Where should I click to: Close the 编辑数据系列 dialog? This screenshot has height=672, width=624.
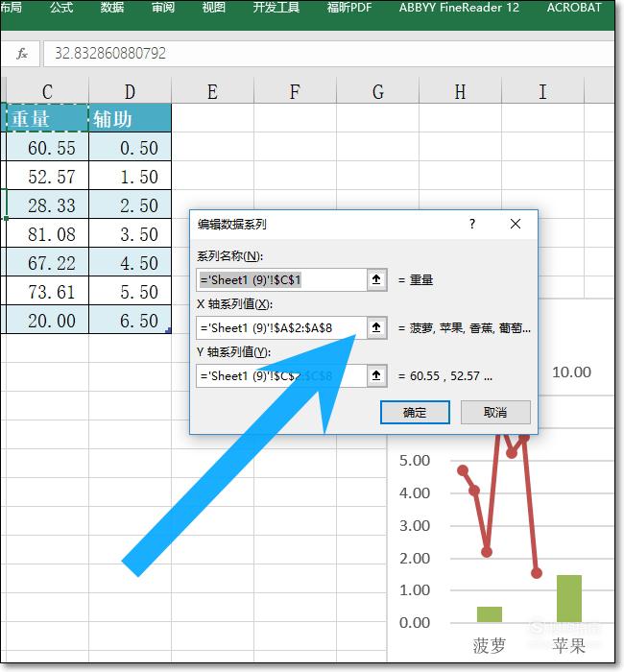516,224
